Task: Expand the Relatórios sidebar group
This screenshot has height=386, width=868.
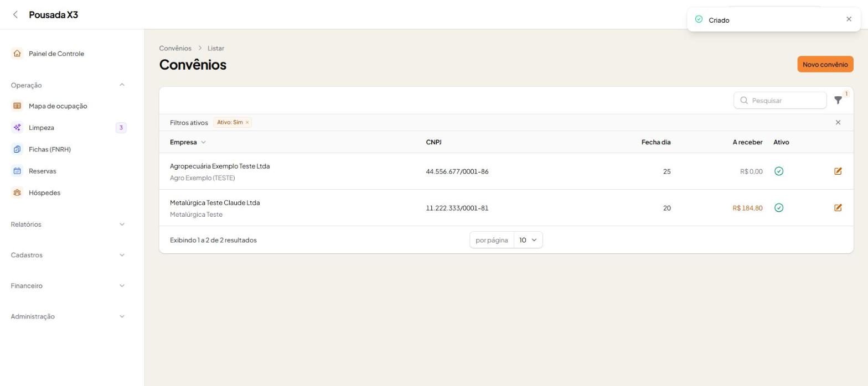Action: [x=69, y=225]
